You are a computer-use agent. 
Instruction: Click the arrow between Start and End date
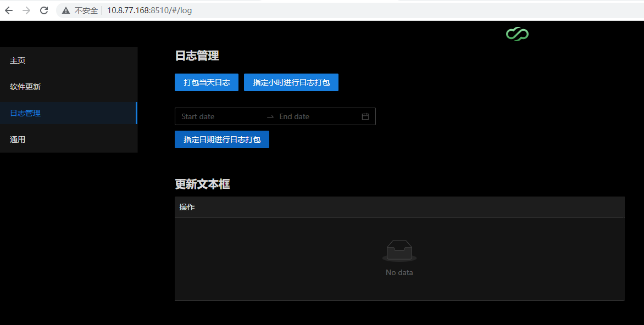270,116
